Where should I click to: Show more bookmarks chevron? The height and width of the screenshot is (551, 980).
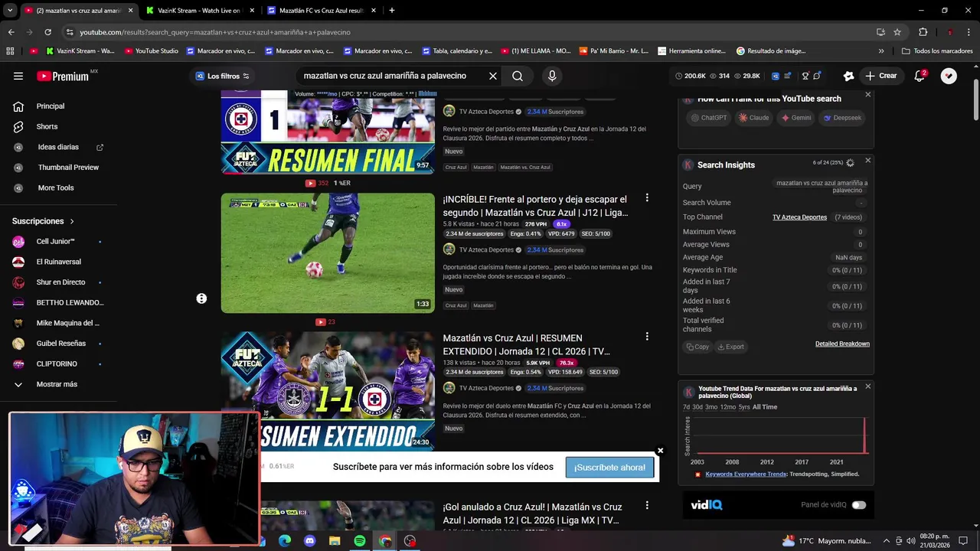tap(881, 51)
